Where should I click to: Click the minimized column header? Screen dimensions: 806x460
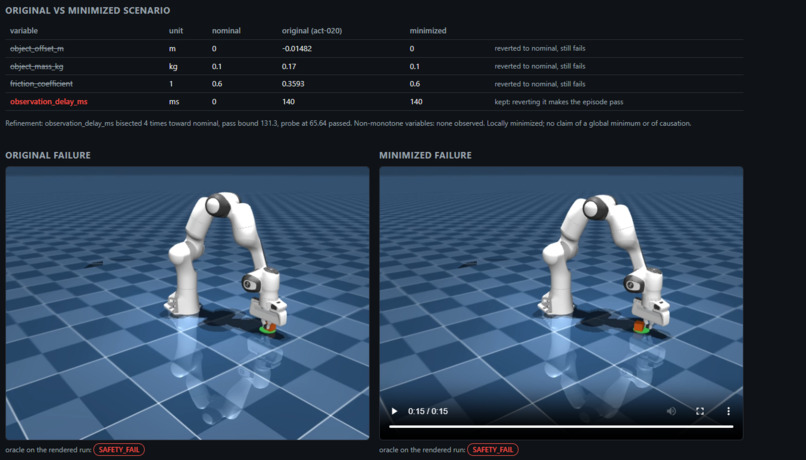tap(428, 31)
